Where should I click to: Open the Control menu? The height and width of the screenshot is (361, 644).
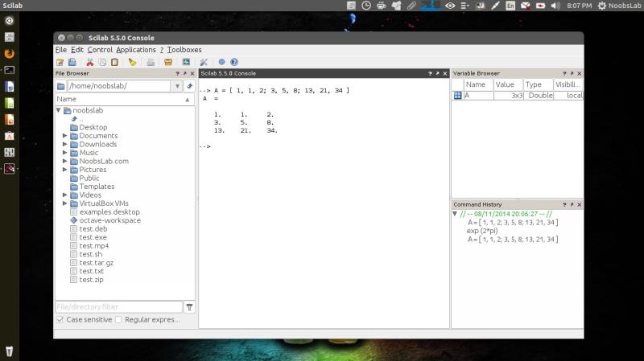[100, 50]
